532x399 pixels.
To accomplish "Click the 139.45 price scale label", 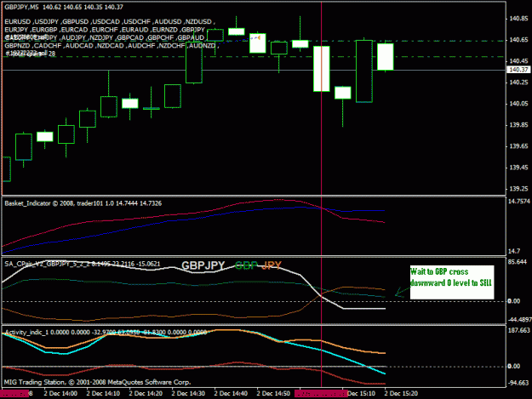I will tap(518, 168).
